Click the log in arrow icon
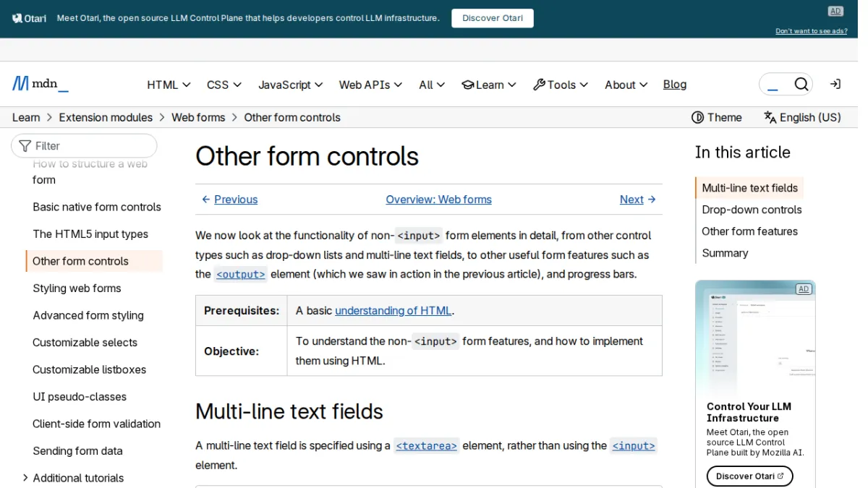 pos(835,85)
